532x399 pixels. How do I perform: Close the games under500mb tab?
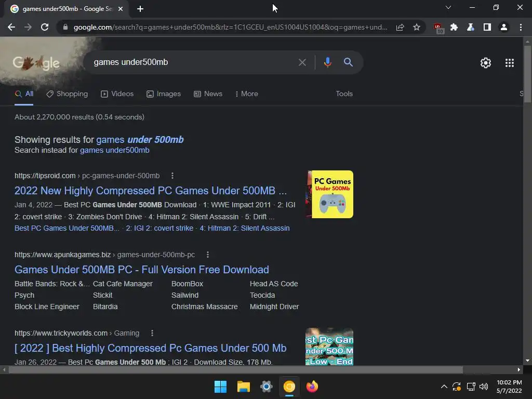(120, 9)
